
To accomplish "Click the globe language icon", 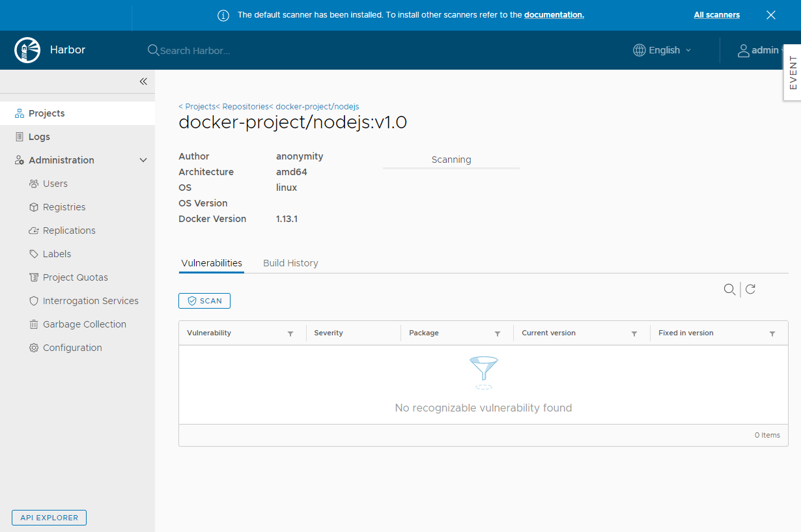I will 639,50.
